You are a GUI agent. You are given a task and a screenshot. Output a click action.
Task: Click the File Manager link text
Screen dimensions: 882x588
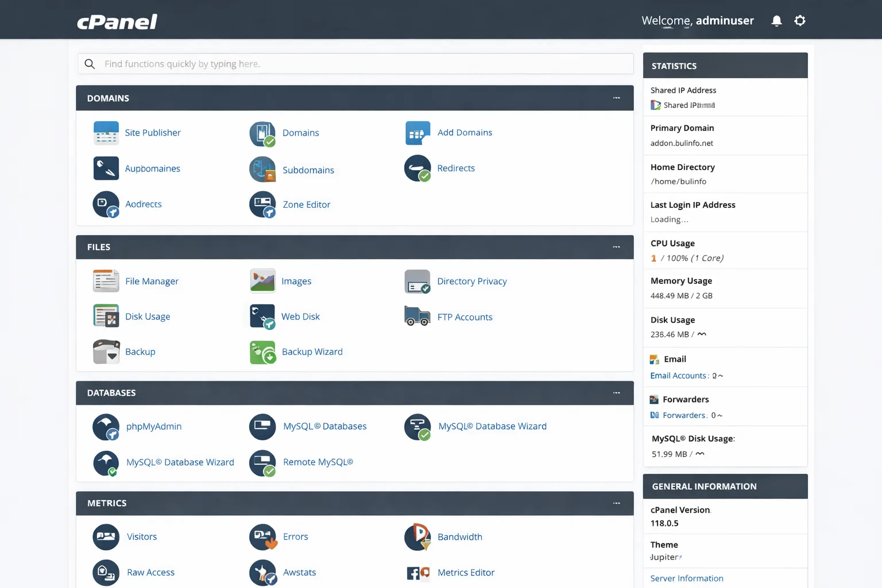152,281
